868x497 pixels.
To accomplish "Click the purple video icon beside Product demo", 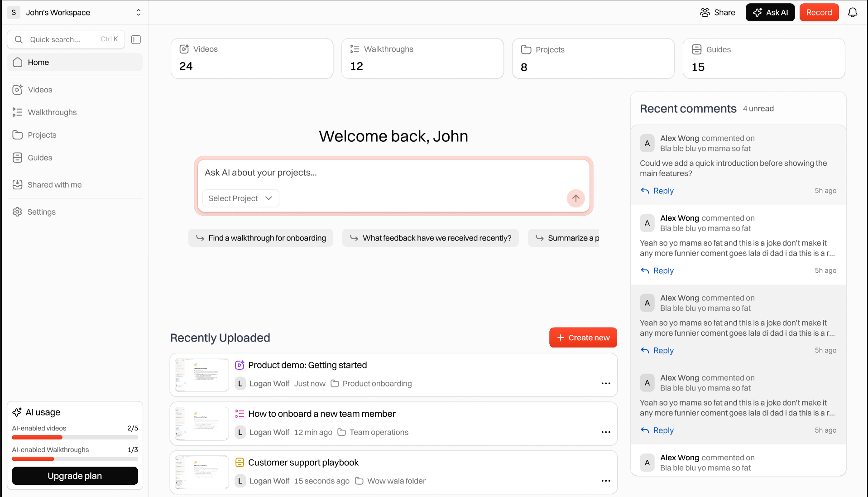I will 240,365.
